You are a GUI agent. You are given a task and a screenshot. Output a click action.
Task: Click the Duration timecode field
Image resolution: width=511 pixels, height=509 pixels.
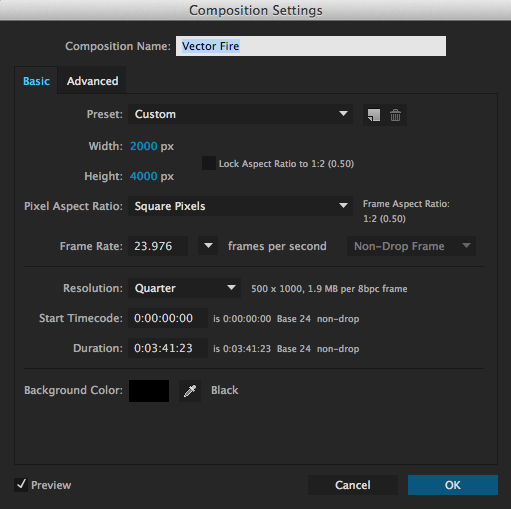tap(168, 348)
